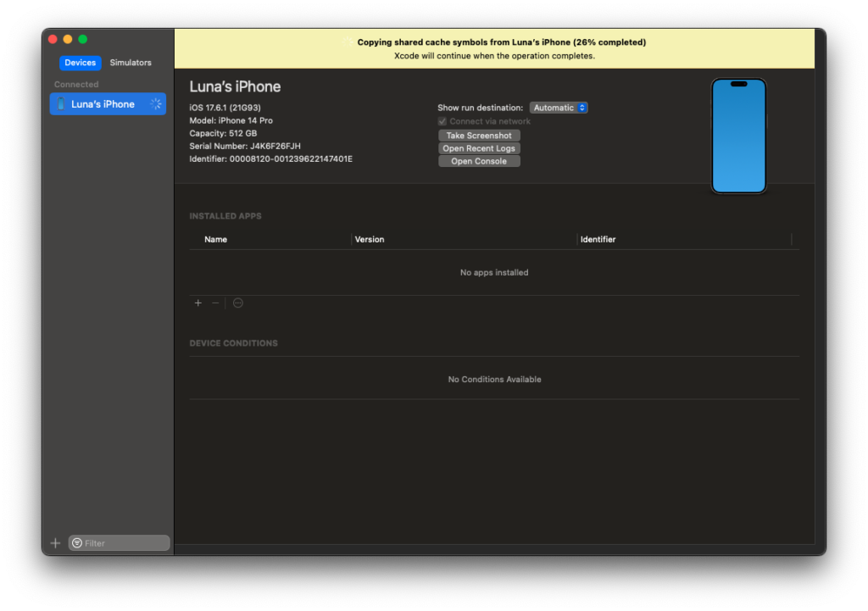Click the iPhone device icon in sidebar
This screenshot has height=611, width=868.
point(60,104)
